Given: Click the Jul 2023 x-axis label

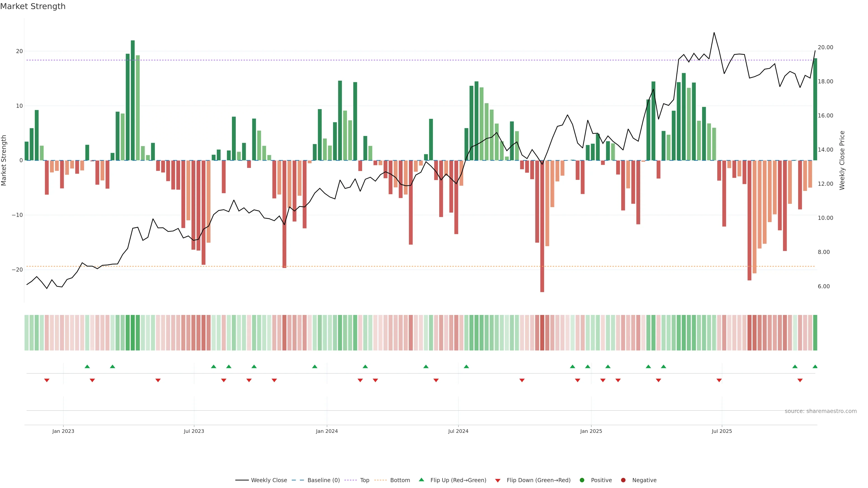Looking at the screenshot, I should (194, 431).
